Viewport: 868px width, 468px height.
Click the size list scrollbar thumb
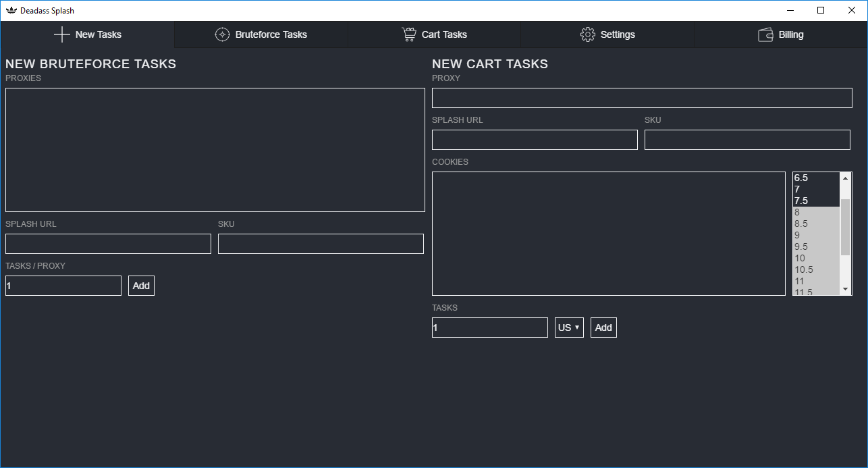click(x=846, y=227)
